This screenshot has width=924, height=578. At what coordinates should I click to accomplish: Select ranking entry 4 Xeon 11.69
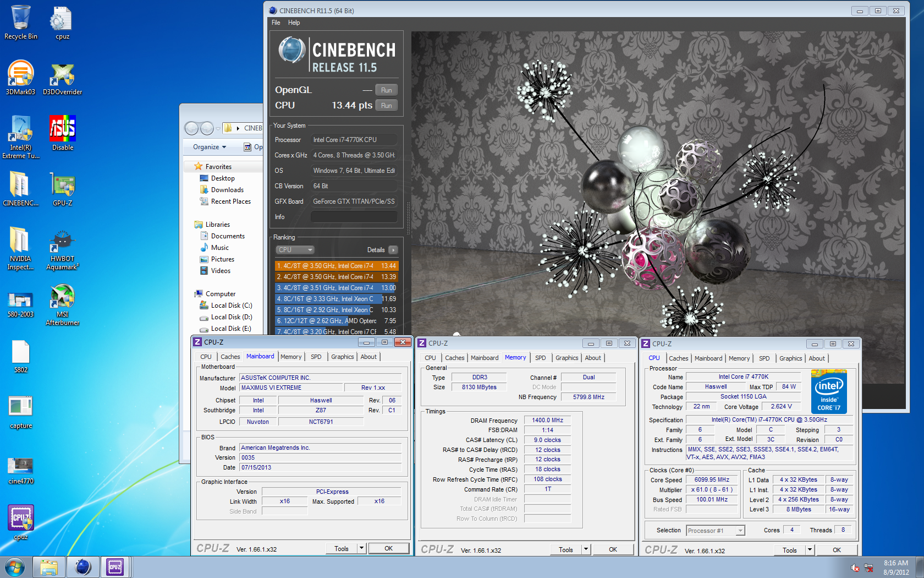[336, 299]
